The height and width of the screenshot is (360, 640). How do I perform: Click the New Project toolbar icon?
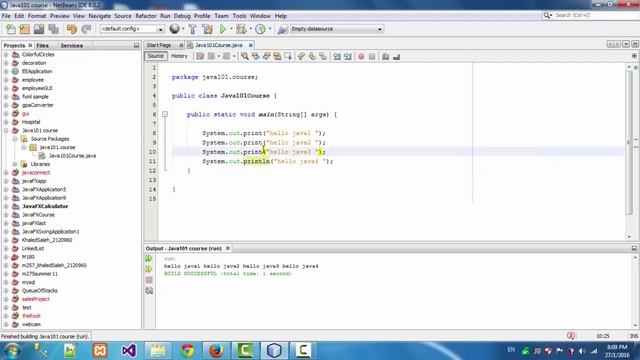24,29
